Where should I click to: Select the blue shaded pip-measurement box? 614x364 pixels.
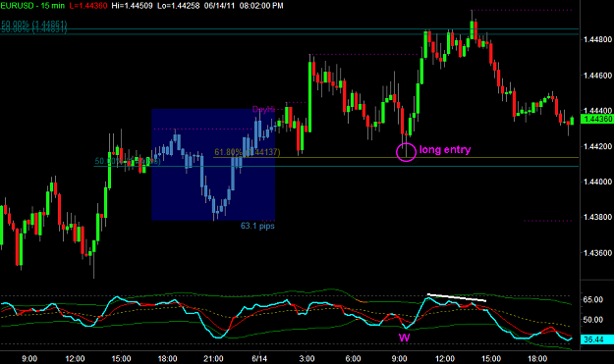point(213,165)
